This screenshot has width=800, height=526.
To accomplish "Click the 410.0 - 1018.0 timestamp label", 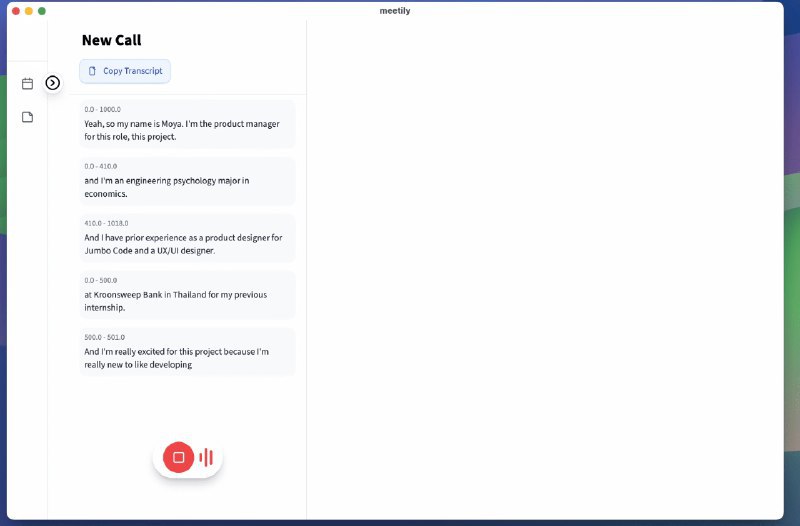I will [106, 223].
